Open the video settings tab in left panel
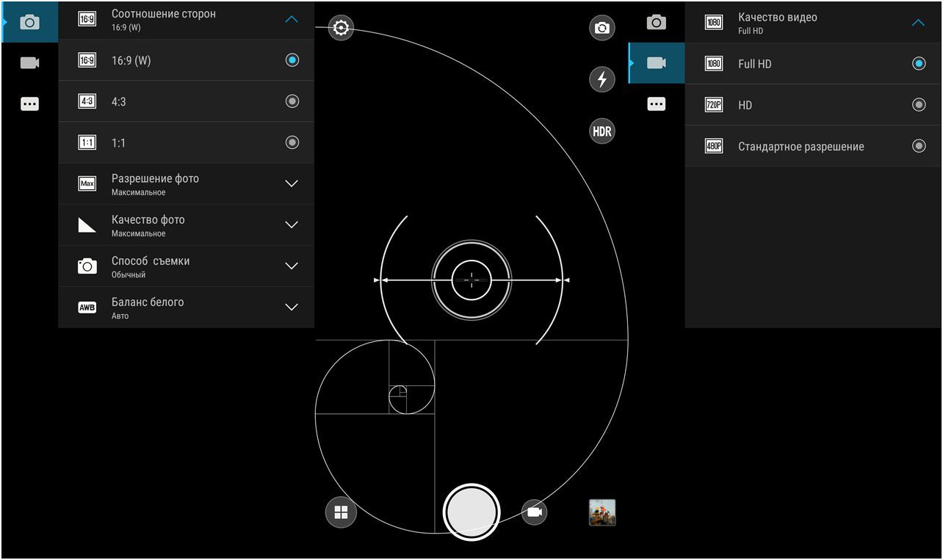Viewport: 943px width, 560px height. (29, 63)
